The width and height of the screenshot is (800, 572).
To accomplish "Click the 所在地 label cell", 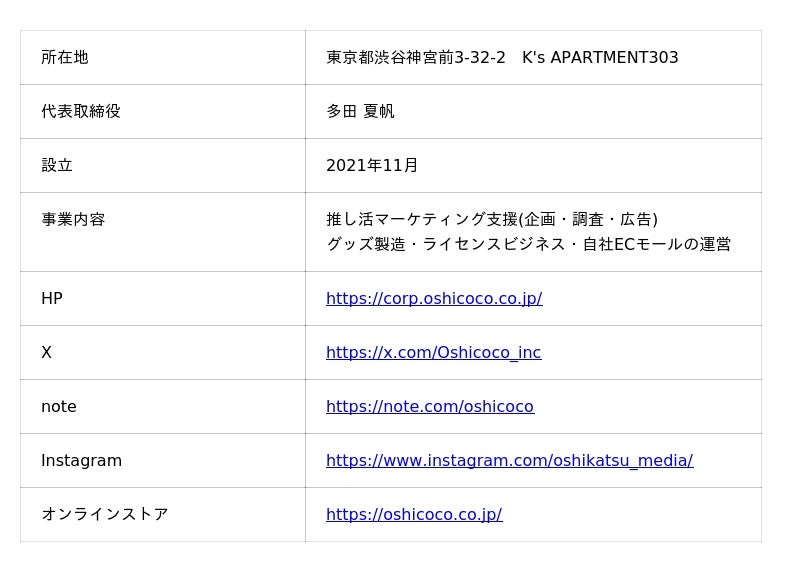I will pyautogui.click(x=163, y=58).
